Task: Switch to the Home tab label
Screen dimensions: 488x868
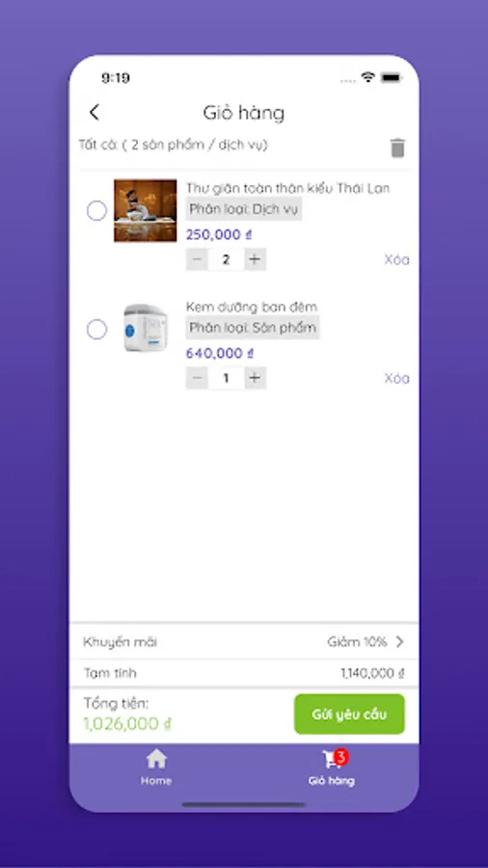Action: [x=156, y=781]
